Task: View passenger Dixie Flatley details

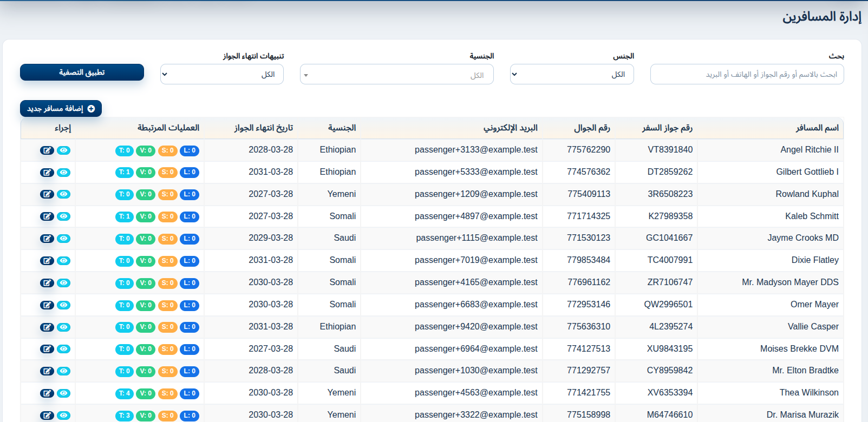Action: point(64,261)
